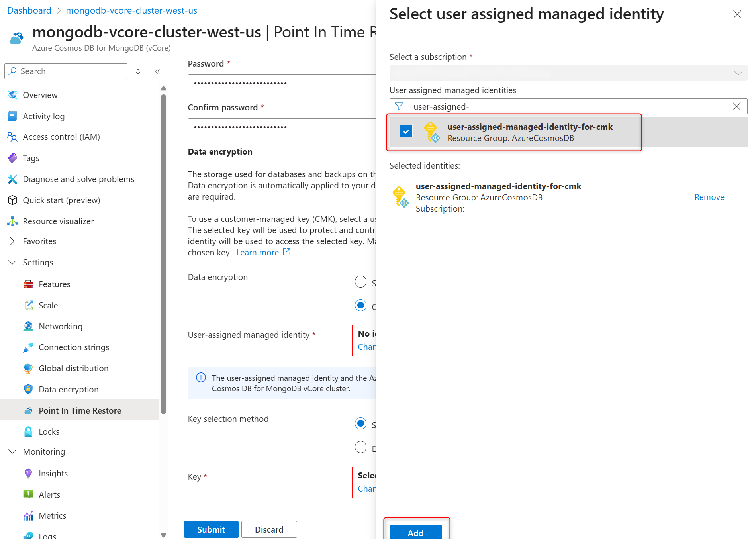Clear the identity filter text with X
The width and height of the screenshot is (756, 539).
[736, 106]
